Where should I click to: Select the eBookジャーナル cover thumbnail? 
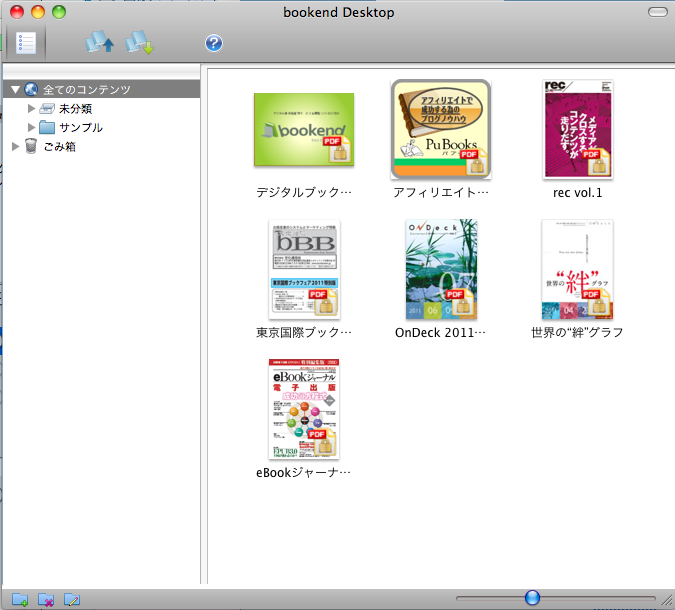tap(304, 409)
